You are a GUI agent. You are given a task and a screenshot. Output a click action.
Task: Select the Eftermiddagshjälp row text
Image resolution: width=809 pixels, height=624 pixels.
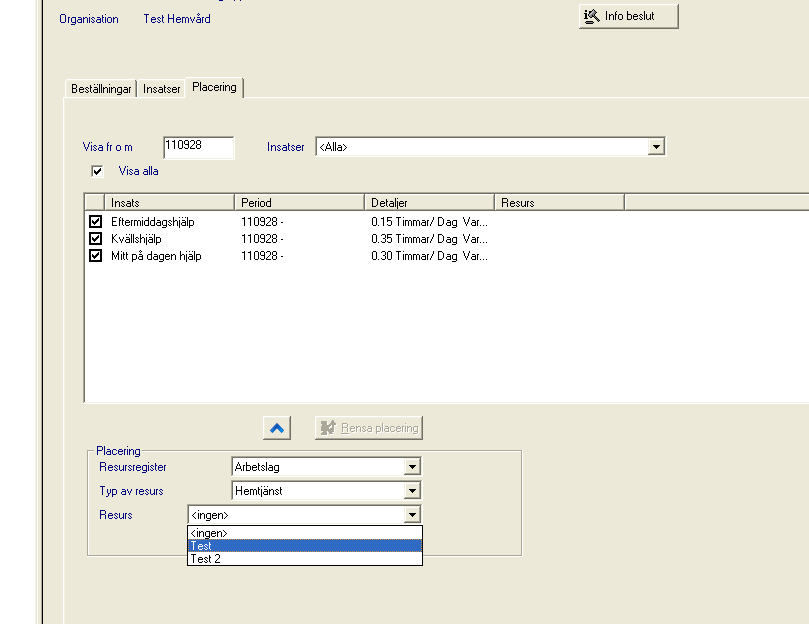(153, 222)
